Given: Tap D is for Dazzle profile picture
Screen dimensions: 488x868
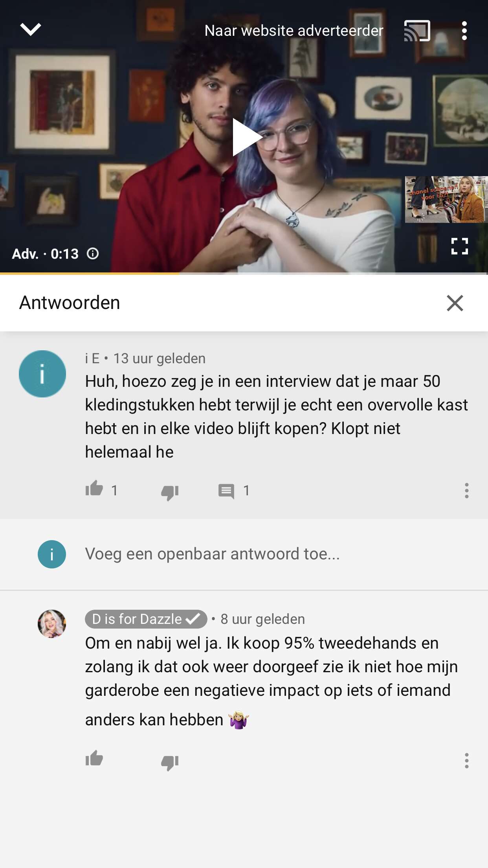Looking at the screenshot, I should (x=52, y=624).
